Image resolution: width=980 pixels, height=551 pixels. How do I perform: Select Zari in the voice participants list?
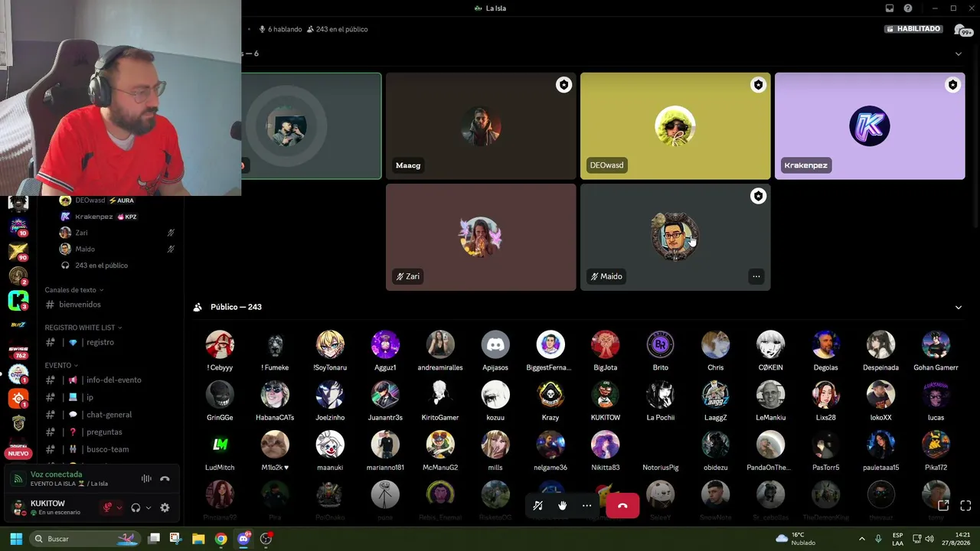119,233
